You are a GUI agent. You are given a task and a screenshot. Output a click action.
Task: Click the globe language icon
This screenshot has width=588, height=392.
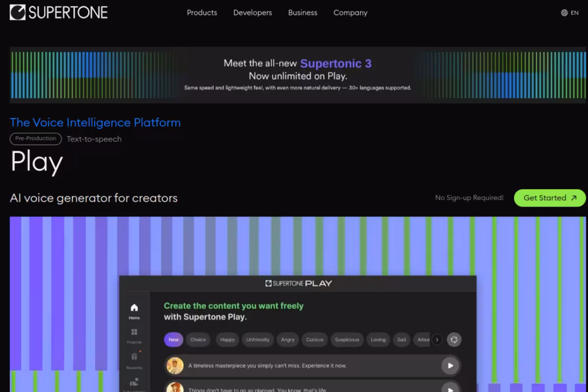(x=564, y=13)
